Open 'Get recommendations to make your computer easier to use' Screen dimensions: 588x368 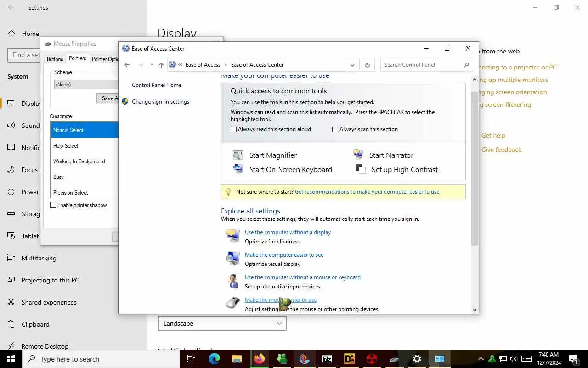pos(367,192)
